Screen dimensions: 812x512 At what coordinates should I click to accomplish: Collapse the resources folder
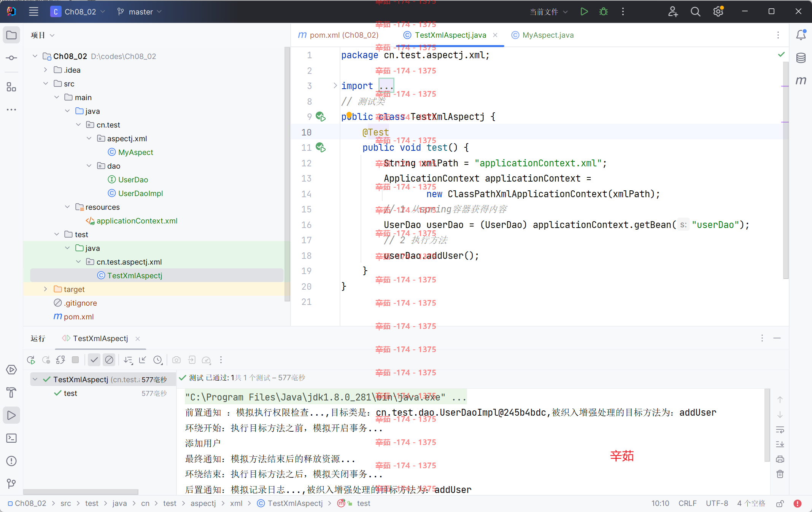[x=67, y=207]
